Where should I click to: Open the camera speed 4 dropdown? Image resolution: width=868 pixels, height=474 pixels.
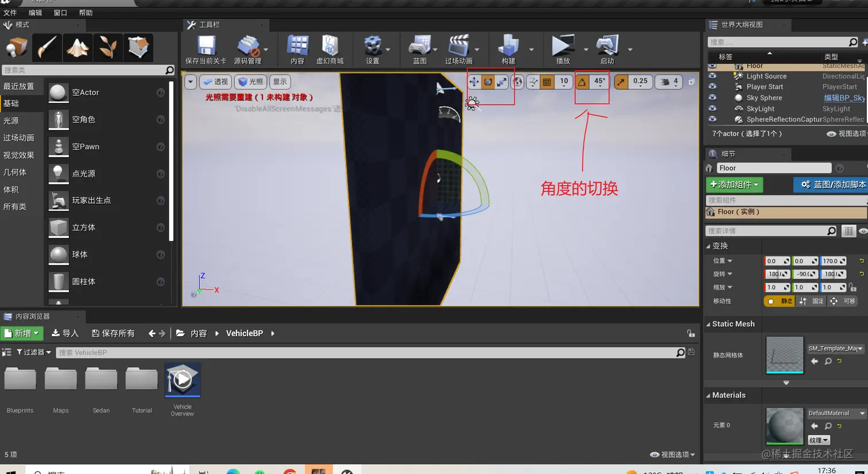pos(670,82)
